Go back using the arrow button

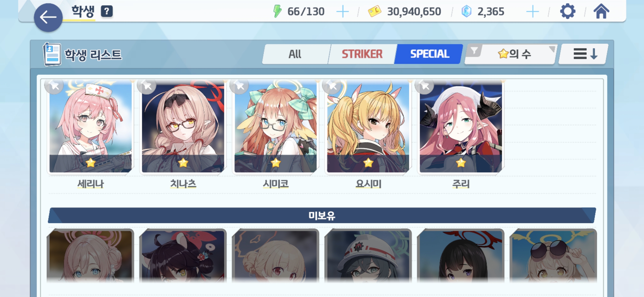(x=48, y=18)
